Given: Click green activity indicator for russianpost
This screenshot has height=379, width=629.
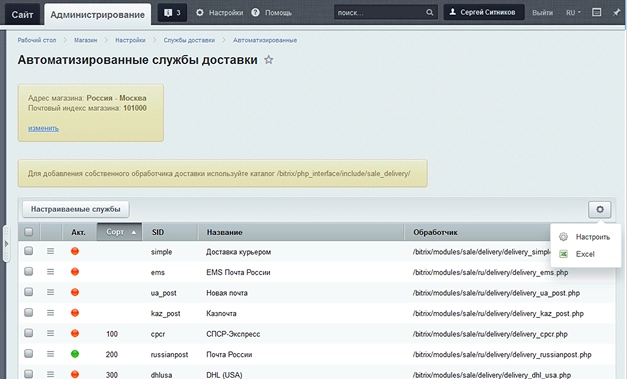Looking at the screenshot, I should [75, 354].
